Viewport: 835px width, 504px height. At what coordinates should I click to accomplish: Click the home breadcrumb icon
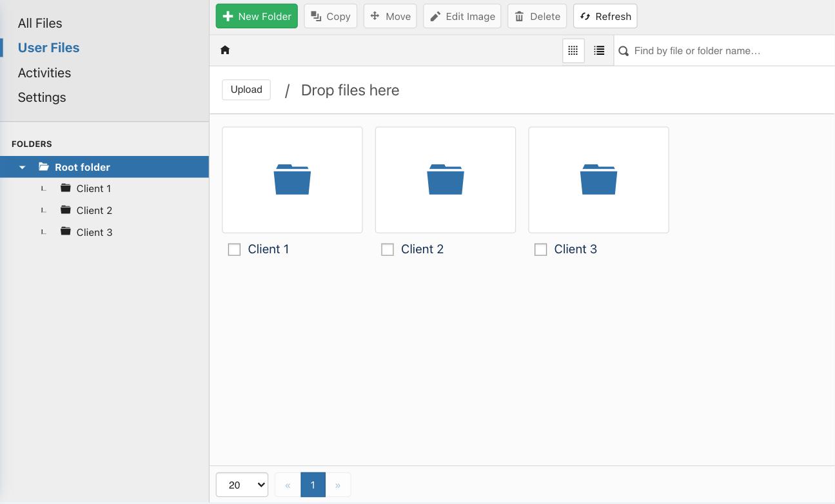pyautogui.click(x=225, y=50)
